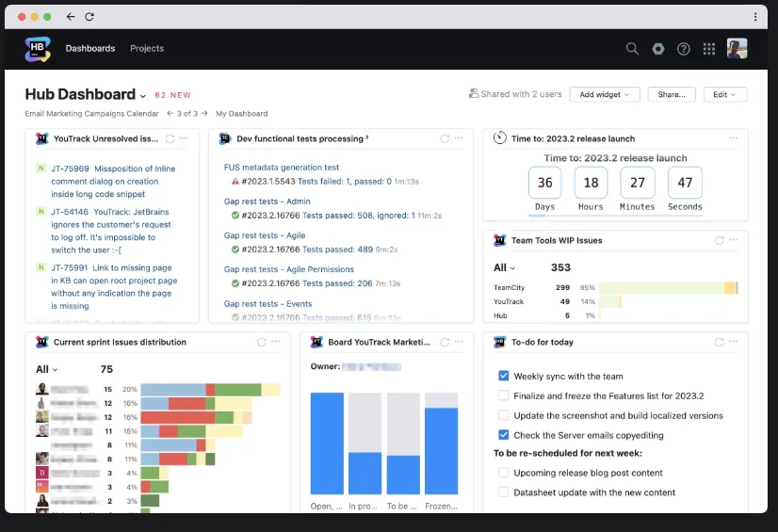778x532 pixels.
Task: Go to previous dashboard arrow
Action: [170, 114]
